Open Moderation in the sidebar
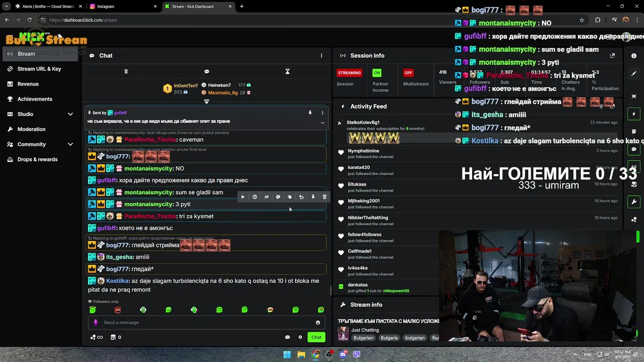Image resolution: width=644 pixels, height=362 pixels. (41, 129)
